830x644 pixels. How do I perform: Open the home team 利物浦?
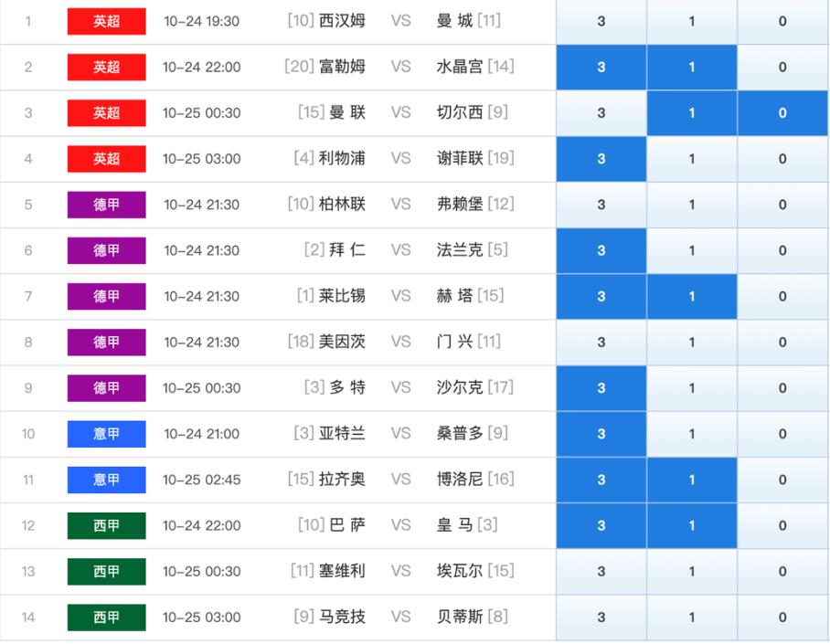coord(342,158)
